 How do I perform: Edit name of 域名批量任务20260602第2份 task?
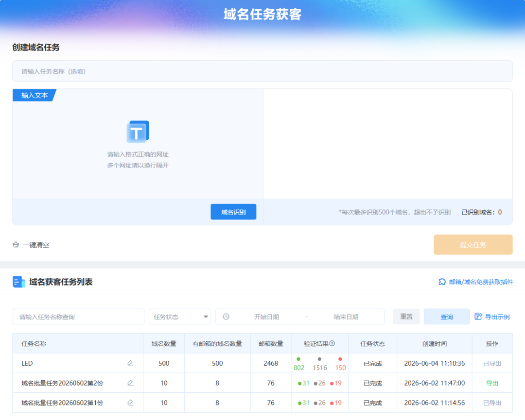coord(130,383)
